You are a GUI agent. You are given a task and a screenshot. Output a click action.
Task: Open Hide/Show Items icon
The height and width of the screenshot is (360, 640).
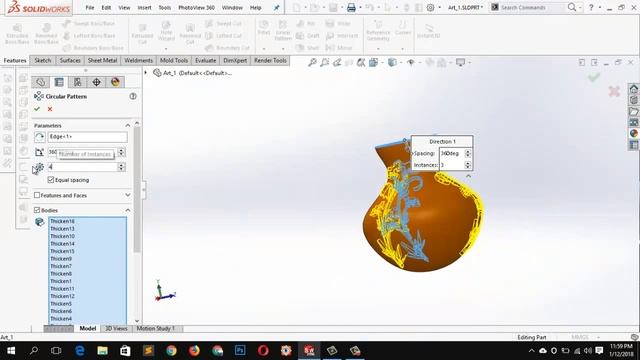[411, 62]
